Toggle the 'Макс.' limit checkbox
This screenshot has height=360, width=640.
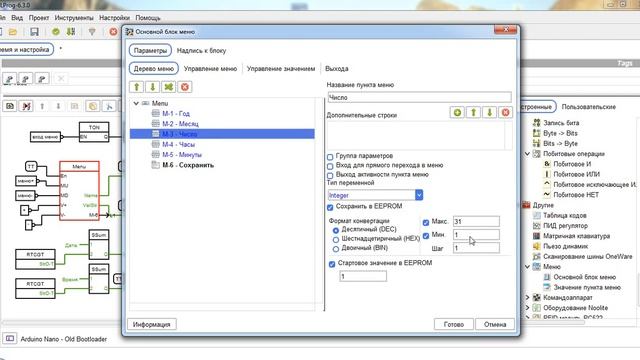426,222
